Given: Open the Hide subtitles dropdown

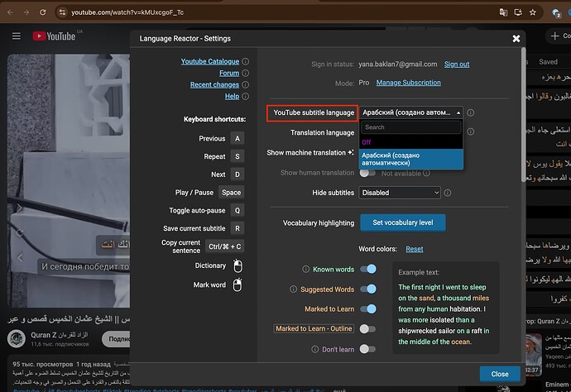Looking at the screenshot, I should 400,193.
